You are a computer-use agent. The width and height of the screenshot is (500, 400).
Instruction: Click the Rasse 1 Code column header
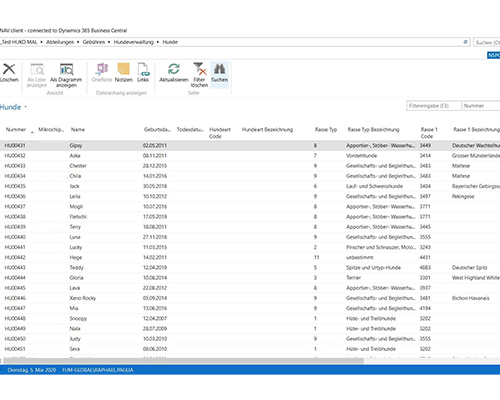pyautogui.click(x=429, y=133)
